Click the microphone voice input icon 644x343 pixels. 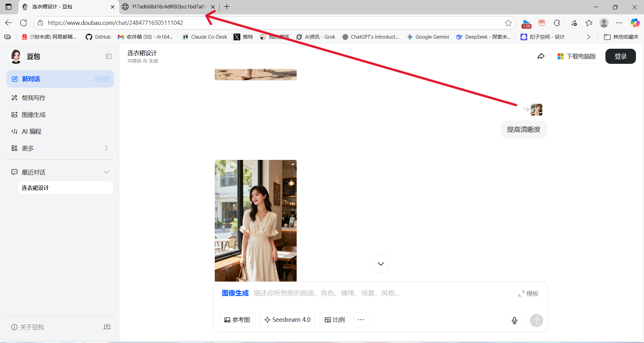coord(514,320)
